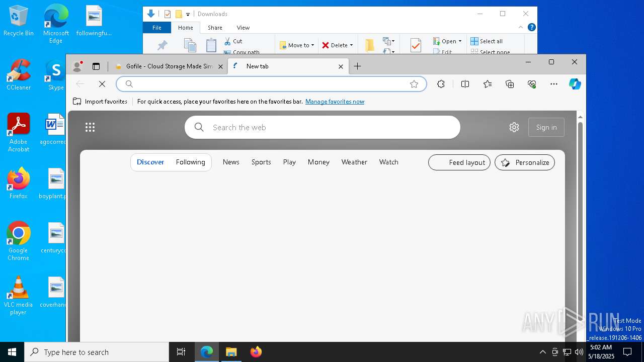This screenshot has height=362, width=644.
Task: Open the Play tab
Action: [x=289, y=162]
